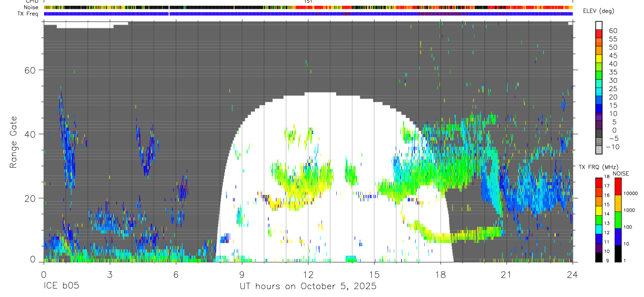
Task: Click the 24 tick label on UT hours axis
Action: click(573, 274)
